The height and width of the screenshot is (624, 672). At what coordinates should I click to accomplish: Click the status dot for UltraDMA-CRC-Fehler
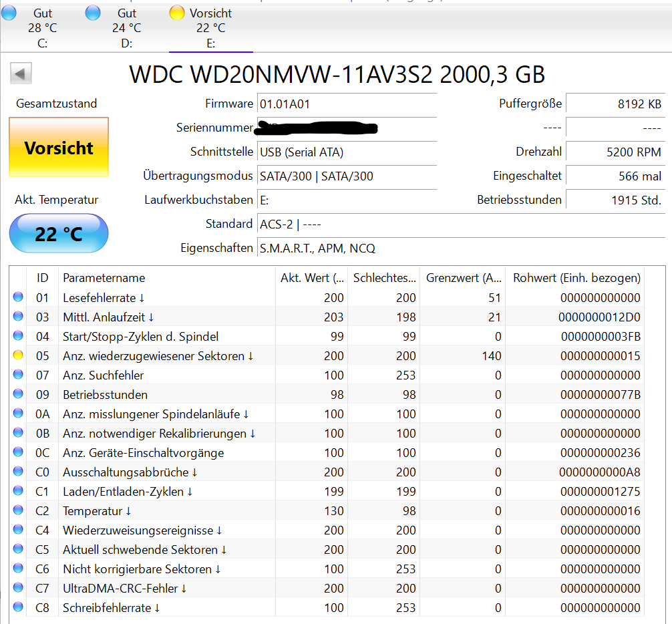coord(18,587)
